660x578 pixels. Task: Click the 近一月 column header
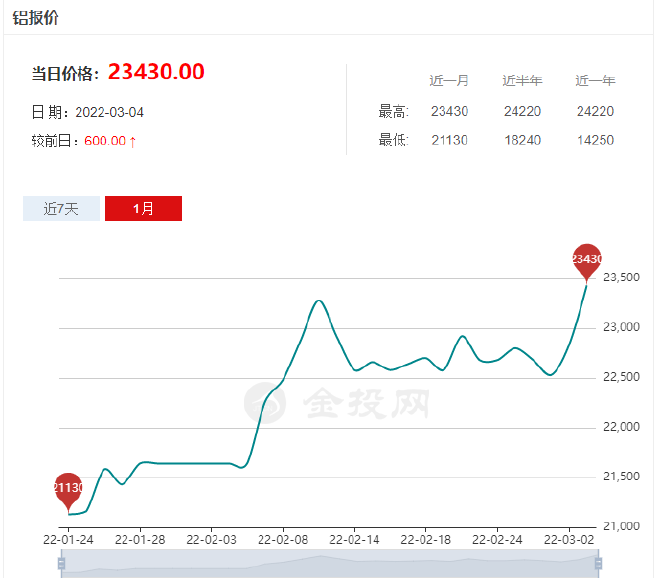[449, 81]
